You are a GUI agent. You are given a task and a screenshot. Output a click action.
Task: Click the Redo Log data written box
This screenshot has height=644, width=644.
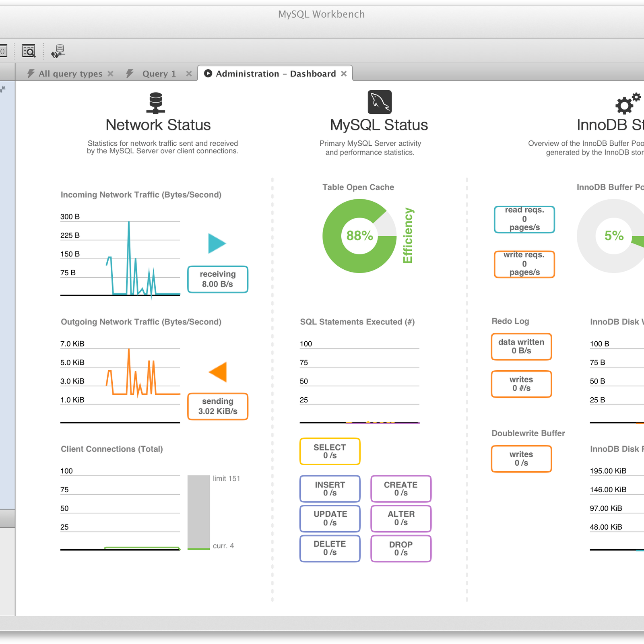coord(521,347)
